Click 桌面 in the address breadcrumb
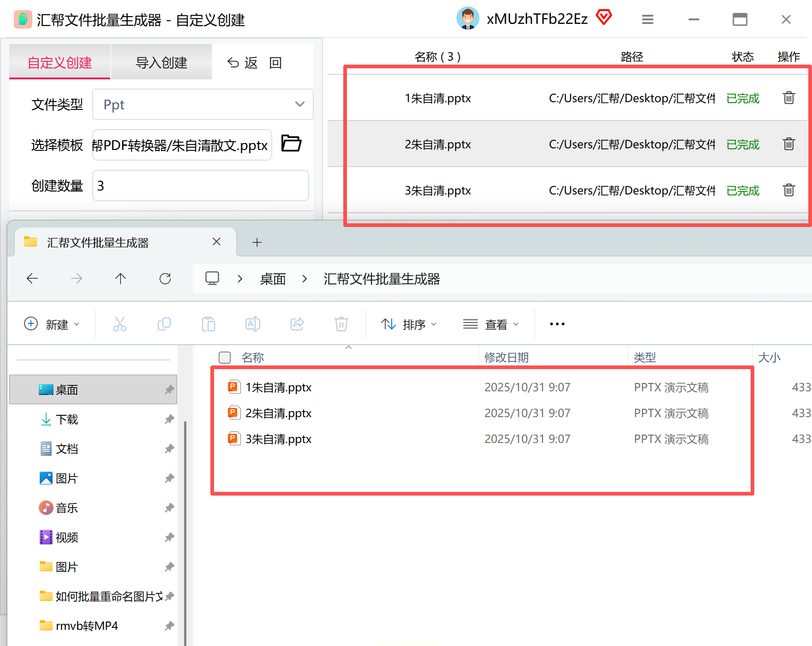Image resolution: width=812 pixels, height=646 pixels. [x=273, y=279]
